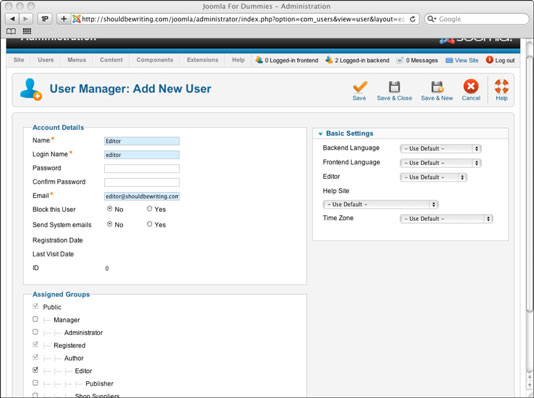The width and height of the screenshot is (534, 398).
Task: Check the Manager group checkbox
Action: 35,319
